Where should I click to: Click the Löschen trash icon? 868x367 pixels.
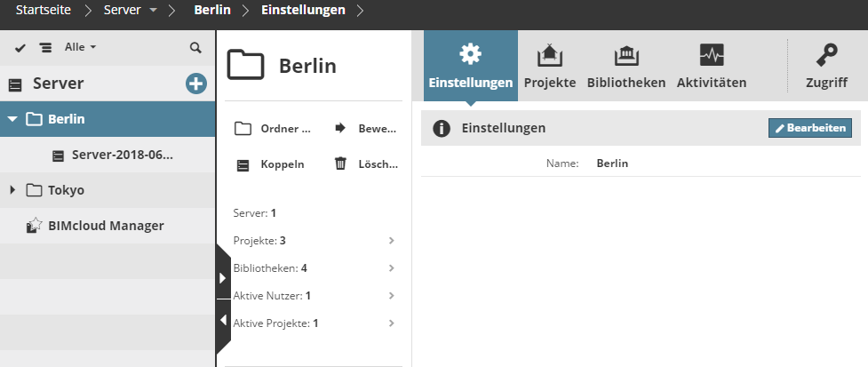point(340,164)
